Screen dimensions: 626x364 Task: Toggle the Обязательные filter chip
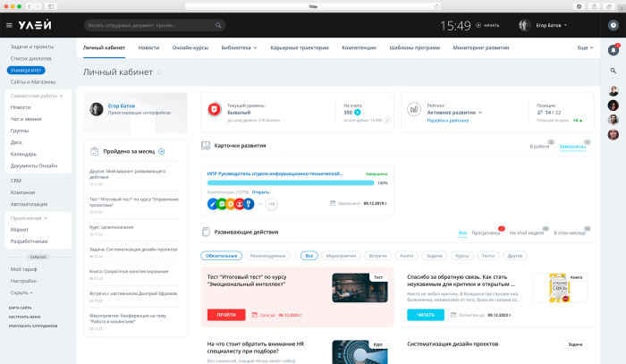click(221, 255)
